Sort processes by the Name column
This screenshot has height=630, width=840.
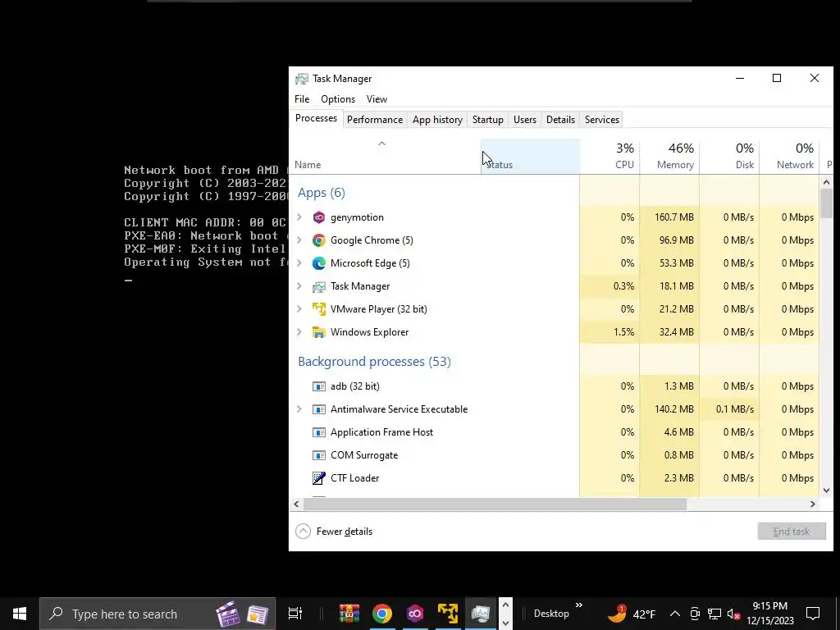pos(385,157)
